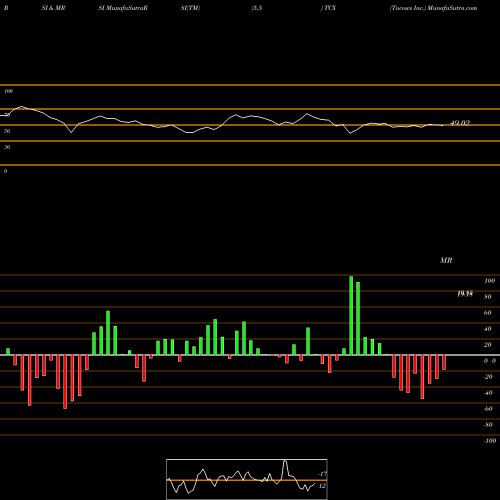Click the MR right-axis 40 label

[x=488, y=329]
